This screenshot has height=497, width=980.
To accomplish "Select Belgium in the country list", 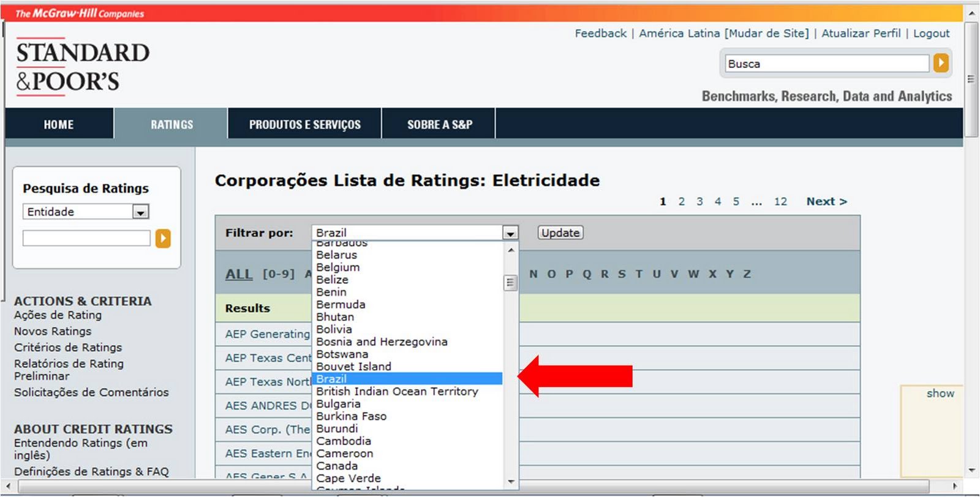I will pyautogui.click(x=407, y=267).
